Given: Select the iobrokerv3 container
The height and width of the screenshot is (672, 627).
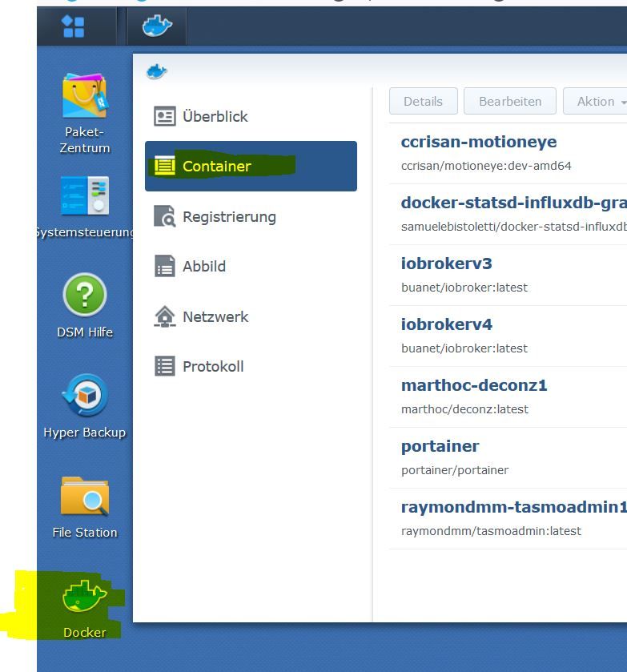Looking at the screenshot, I should (x=508, y=276).
